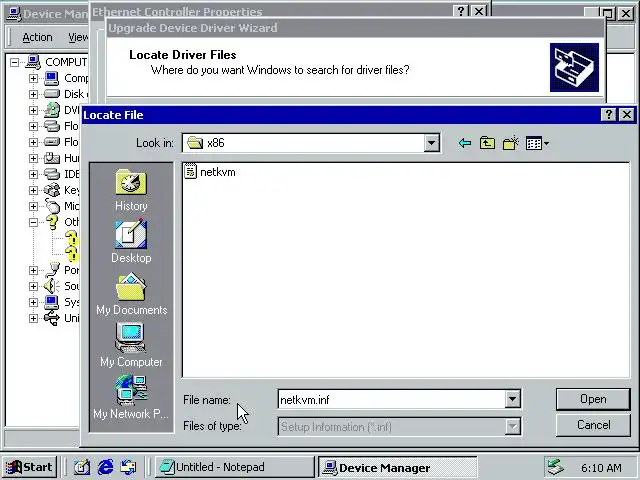Viewport: 640px width, 480px height.
Task: Click the File name input field
Action: [391, 400]
